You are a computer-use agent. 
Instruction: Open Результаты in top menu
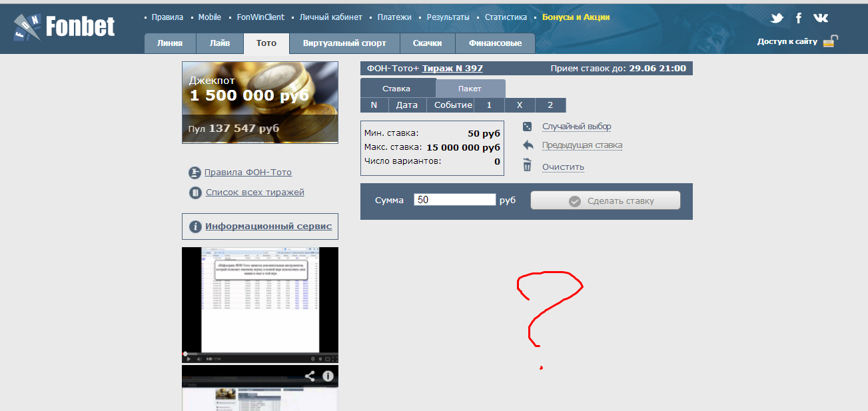[448, 17]
